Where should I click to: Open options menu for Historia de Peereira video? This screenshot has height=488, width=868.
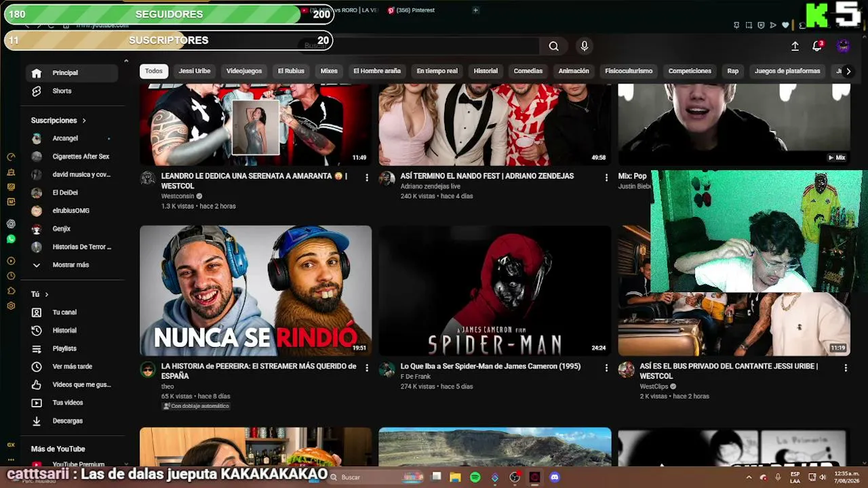pyautogui.click(x=367, y=368)
